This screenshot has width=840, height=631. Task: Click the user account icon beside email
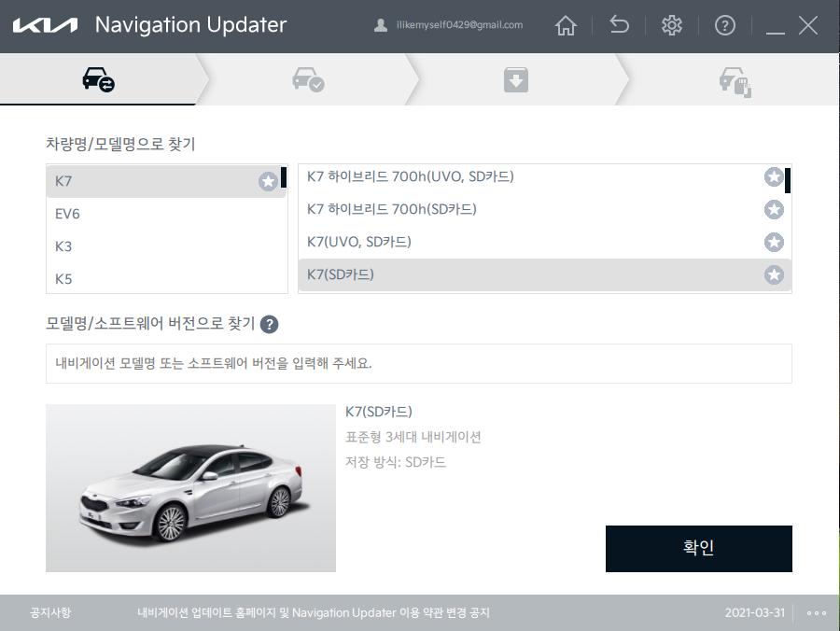[380, 26]
